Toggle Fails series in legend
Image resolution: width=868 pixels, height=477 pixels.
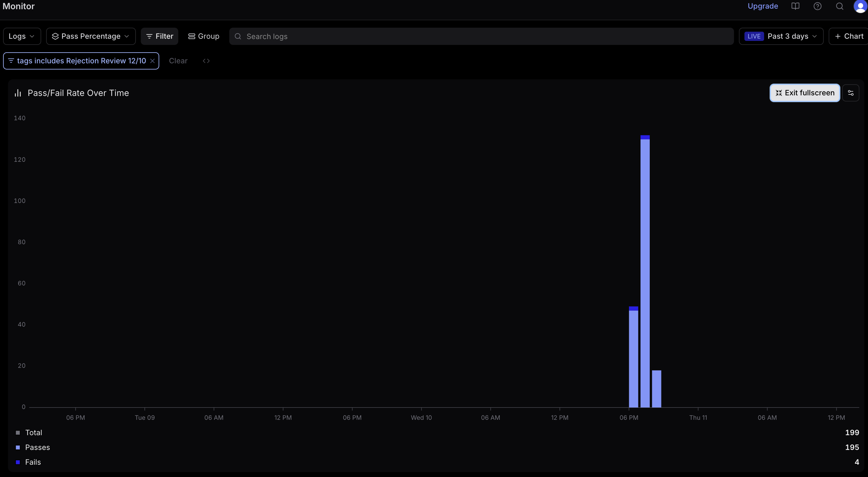tap(33, 462)
